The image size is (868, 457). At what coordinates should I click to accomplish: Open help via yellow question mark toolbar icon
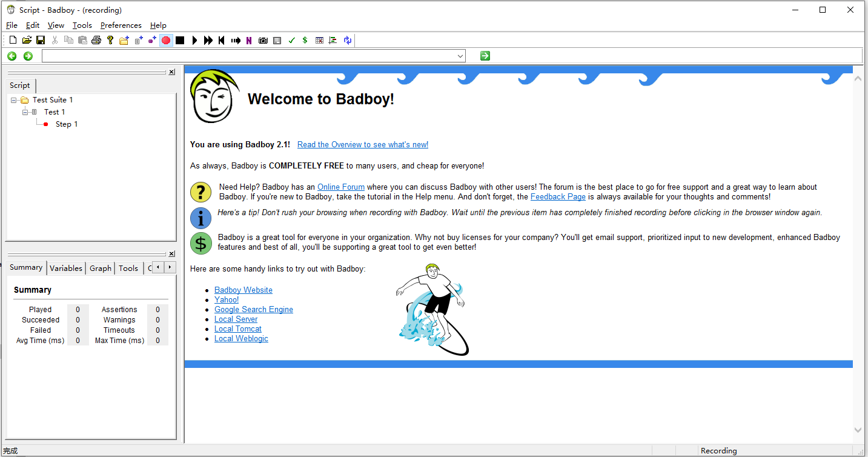[110, 41]
